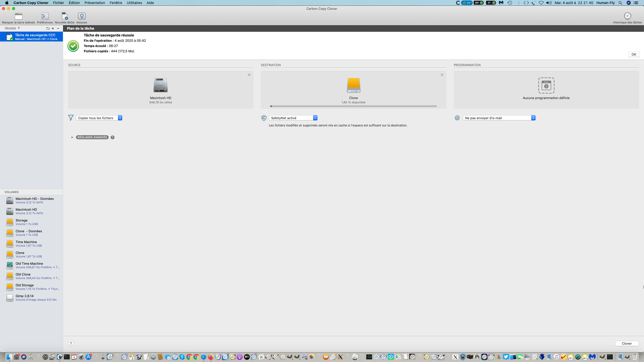Click the help icon next to RÉGLAGES AVANCÉS
Screen dimensions: 644x362
(112, 137)
